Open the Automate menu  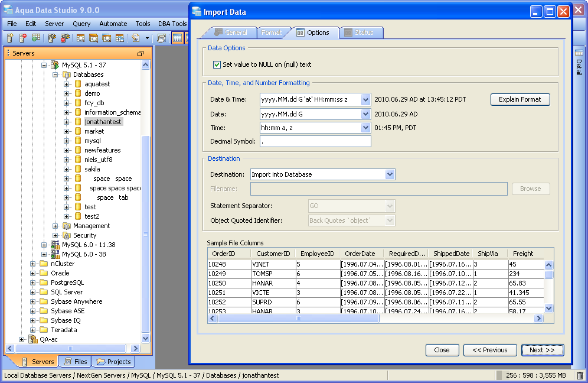(113, 24)
